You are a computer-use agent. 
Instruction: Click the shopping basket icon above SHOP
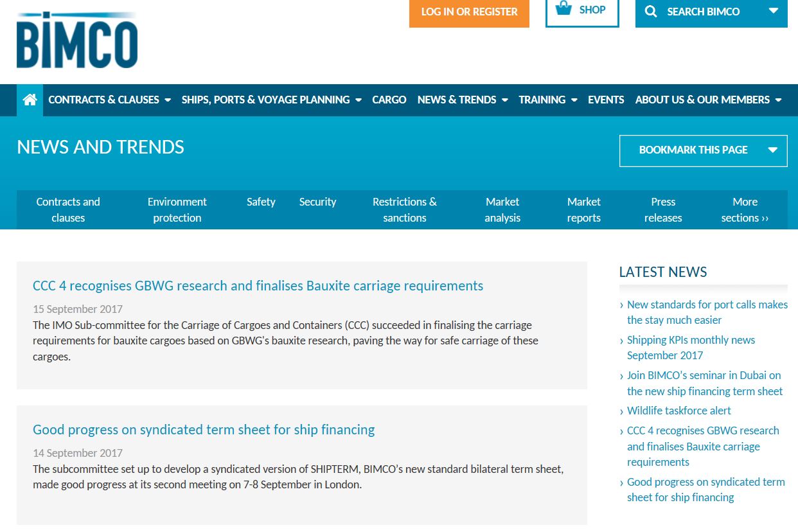pyautogui.click(x=563, y=8)
